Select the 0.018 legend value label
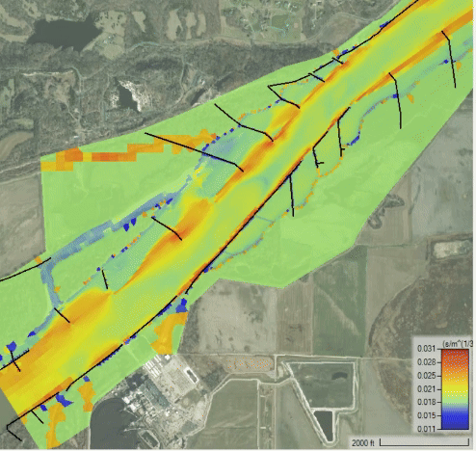476x451 pixels. pyautogui.click(x=426, y=402)
